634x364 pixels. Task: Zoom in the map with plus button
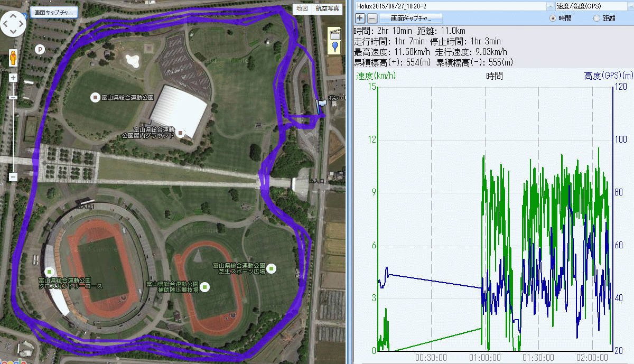(13, 78)
